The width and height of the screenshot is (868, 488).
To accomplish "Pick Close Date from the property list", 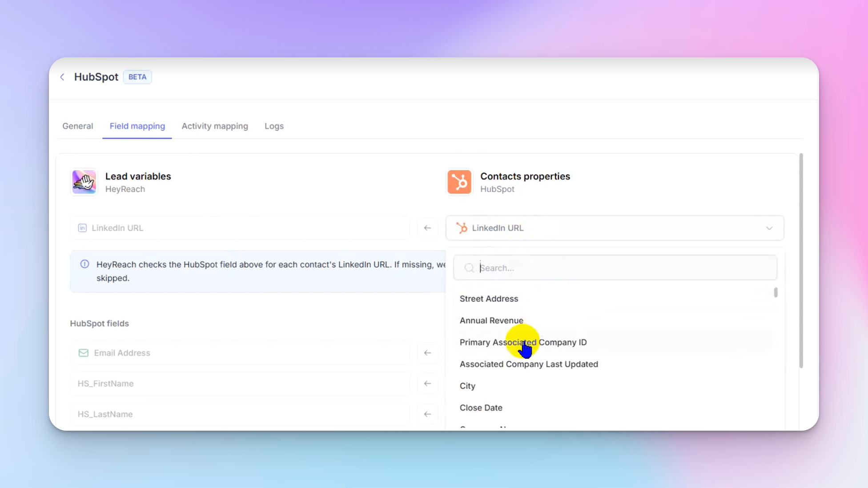I will tap(481, 408).
